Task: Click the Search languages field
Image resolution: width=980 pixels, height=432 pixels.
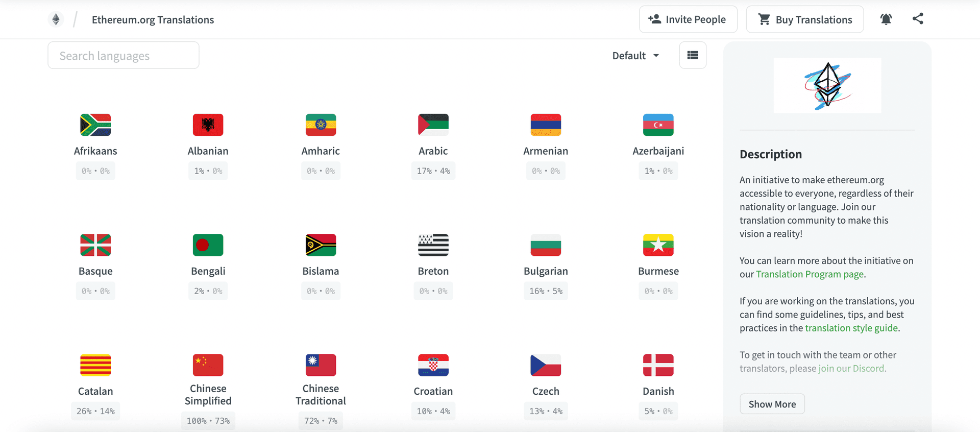Action: pos(123,55)
